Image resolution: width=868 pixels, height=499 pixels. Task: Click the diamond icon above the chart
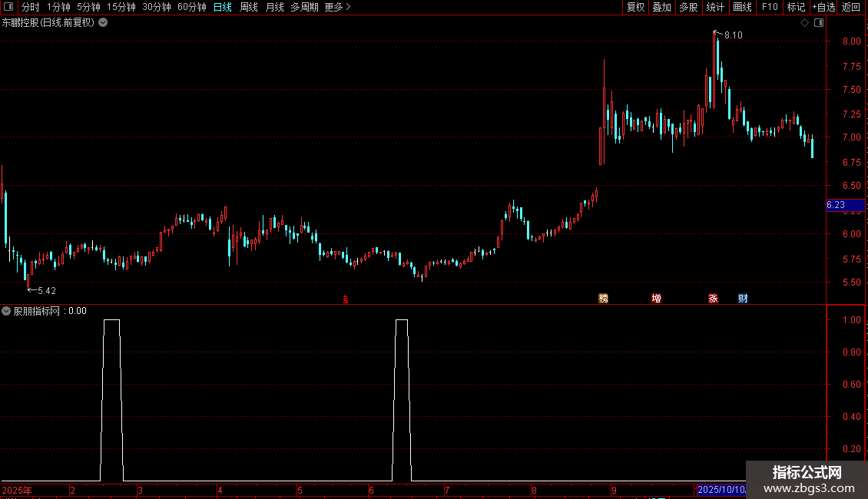point(805,23)
